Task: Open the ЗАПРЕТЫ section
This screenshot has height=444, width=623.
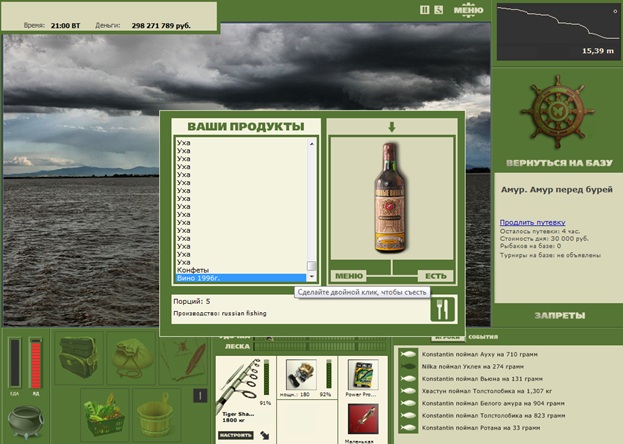Action: (559, 316)
